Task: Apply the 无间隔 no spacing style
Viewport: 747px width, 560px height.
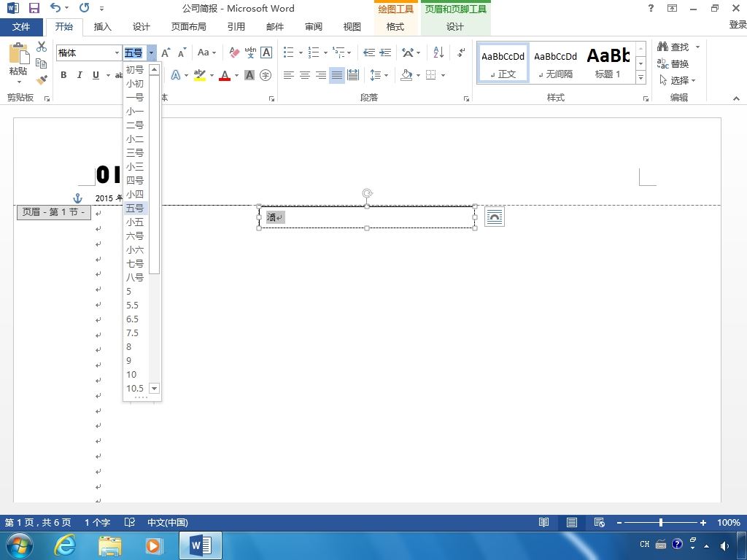Action: click(555, 63)
